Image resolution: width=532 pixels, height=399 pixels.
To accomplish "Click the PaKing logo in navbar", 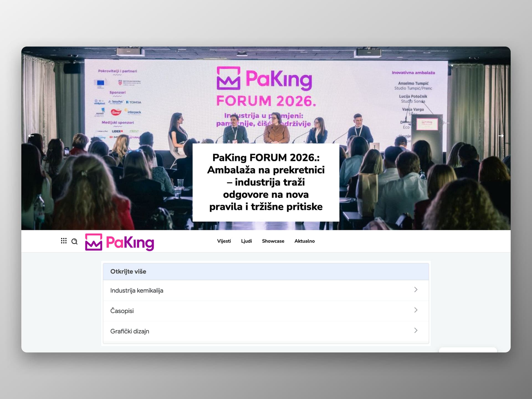I will (x=119, y=242).
